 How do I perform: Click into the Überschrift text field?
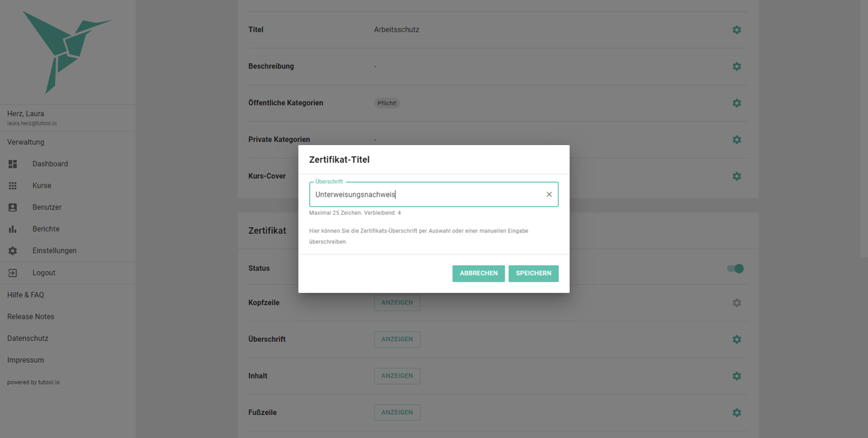[x=427, y=195]
